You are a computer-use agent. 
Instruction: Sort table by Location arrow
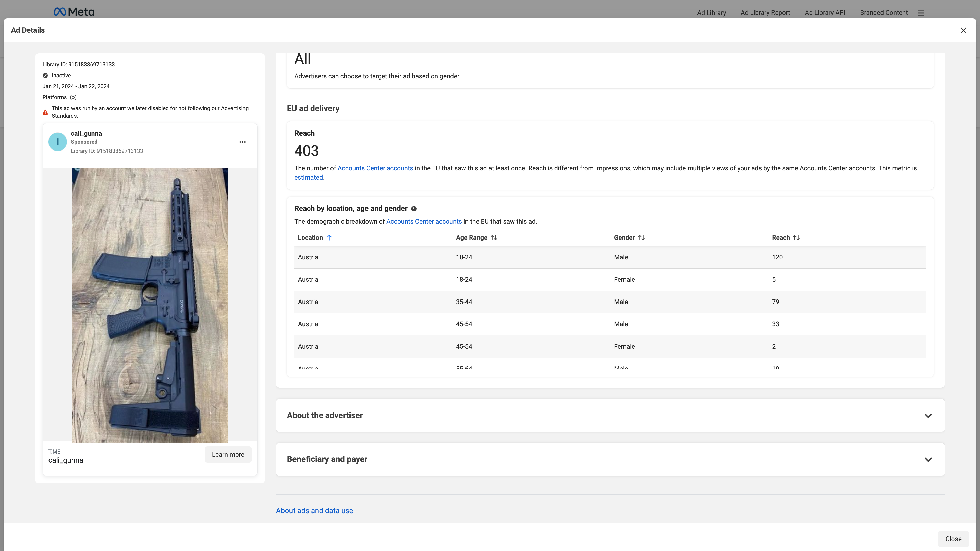pos(329,238)
